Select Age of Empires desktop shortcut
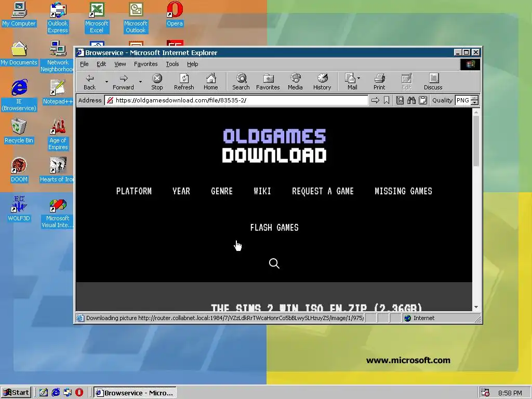The width and height of the screenshot is (532, 399). [58, 135]
